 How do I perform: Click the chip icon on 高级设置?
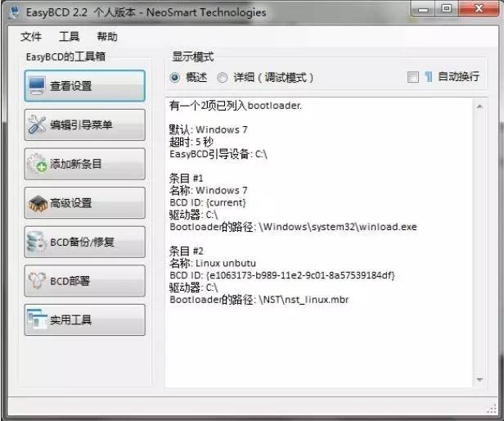click(38, 203)
